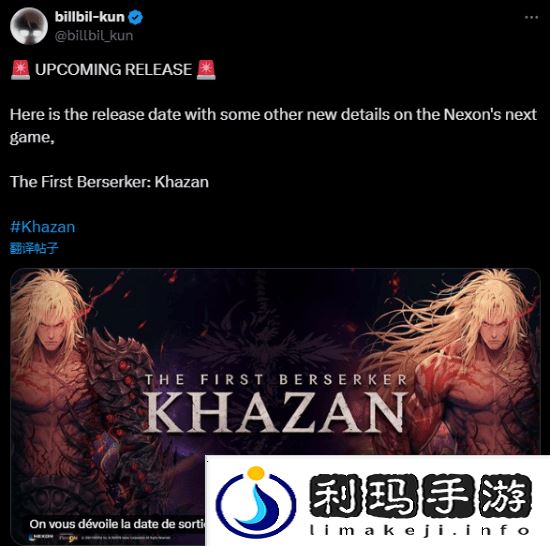
Task: Click 'THE FIRST BERSERKER' subtitle in banner
Action: coord(276,379)
